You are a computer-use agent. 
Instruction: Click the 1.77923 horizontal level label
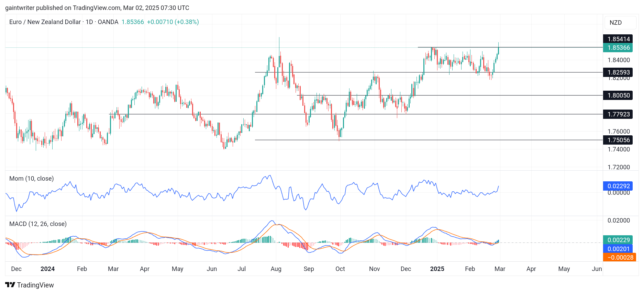pyautogui.click(x=618, y=114)
